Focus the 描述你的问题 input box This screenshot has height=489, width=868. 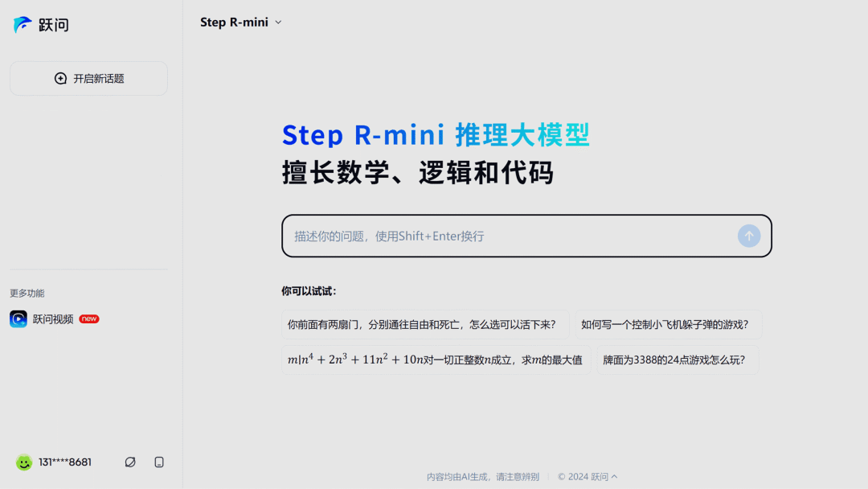pos(526,236)
